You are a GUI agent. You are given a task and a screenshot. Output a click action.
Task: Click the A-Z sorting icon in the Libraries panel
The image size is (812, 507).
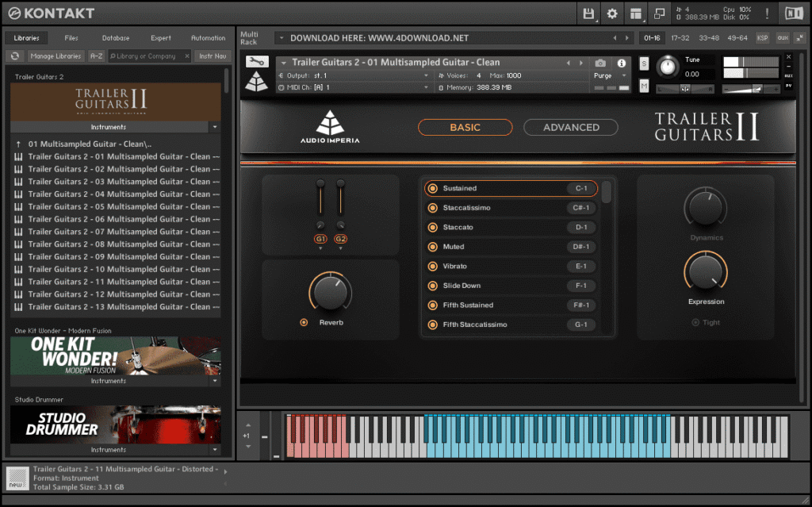[94, 56]
